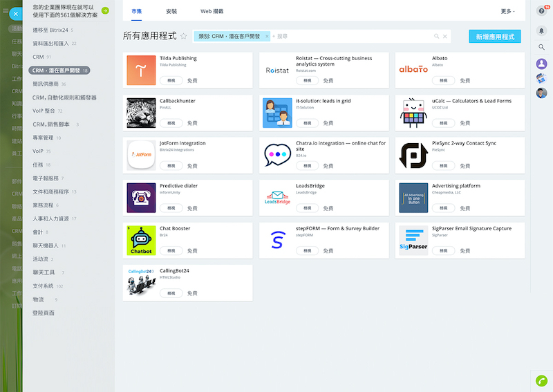
Task: Select the 登陸頁面 category
Action: click(x=44, y=312)
